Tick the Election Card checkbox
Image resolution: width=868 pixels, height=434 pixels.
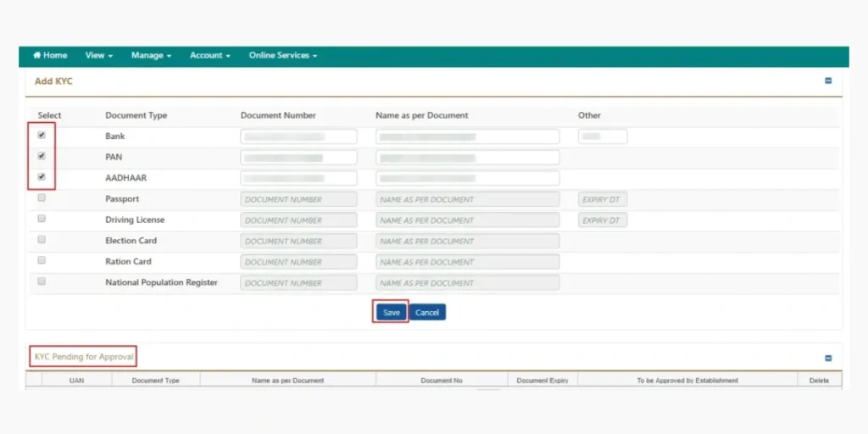pyautogui.click(x=42, y=240)
